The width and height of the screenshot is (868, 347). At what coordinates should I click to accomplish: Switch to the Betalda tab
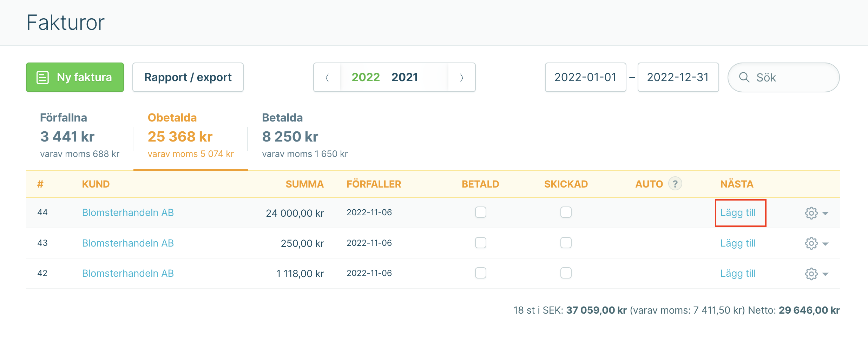(305, 135)
